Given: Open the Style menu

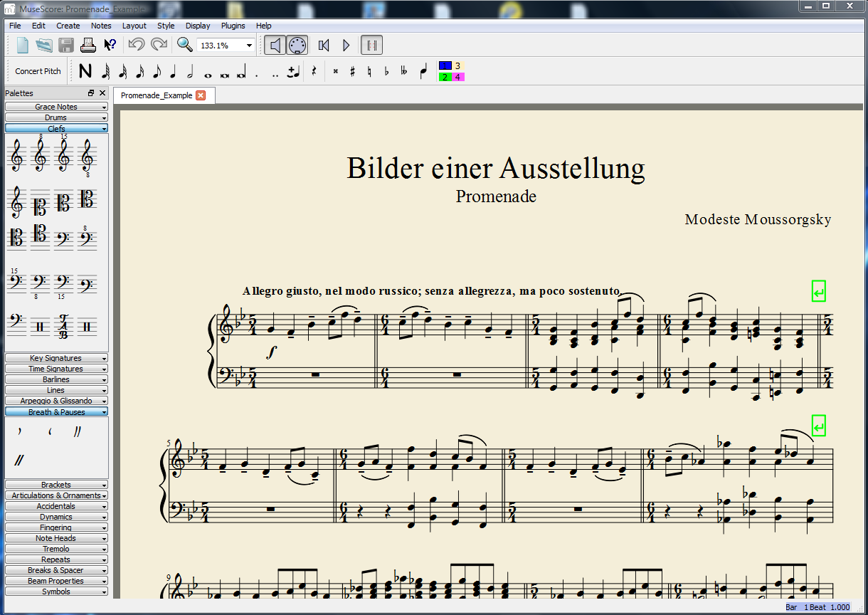Looking at the screenshot, I should pyautogui.click(x=166, y=26).
